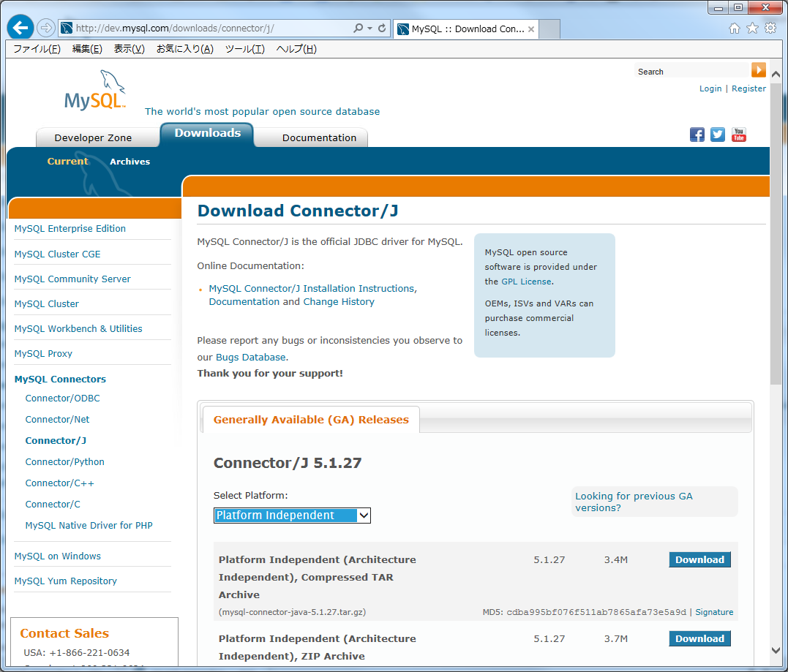Visit the MySQL Facebook page icon
This screenshot has height=672, width=788.
coord(697,135)
